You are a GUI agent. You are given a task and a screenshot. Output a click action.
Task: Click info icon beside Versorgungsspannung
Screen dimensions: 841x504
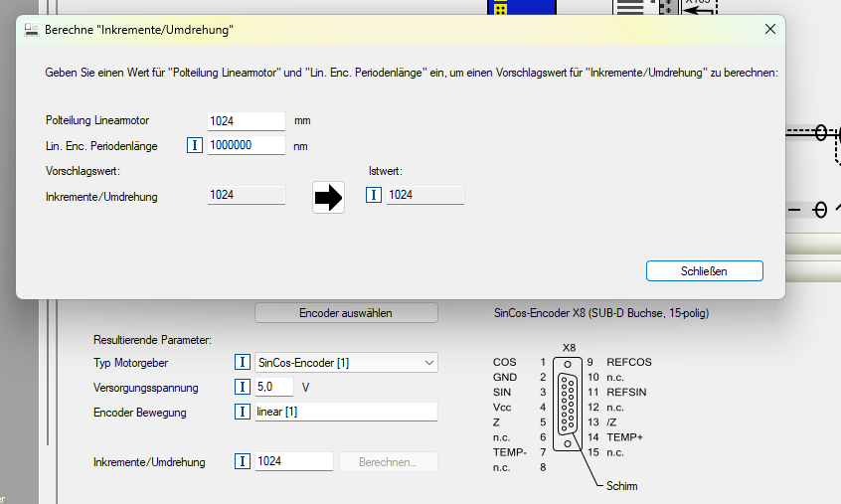tap(242, 387)
